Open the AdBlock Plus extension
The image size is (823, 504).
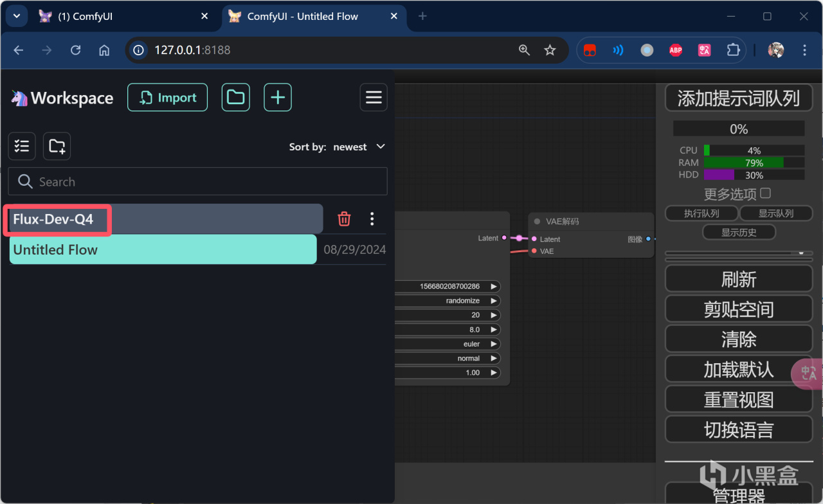(676, 50)
